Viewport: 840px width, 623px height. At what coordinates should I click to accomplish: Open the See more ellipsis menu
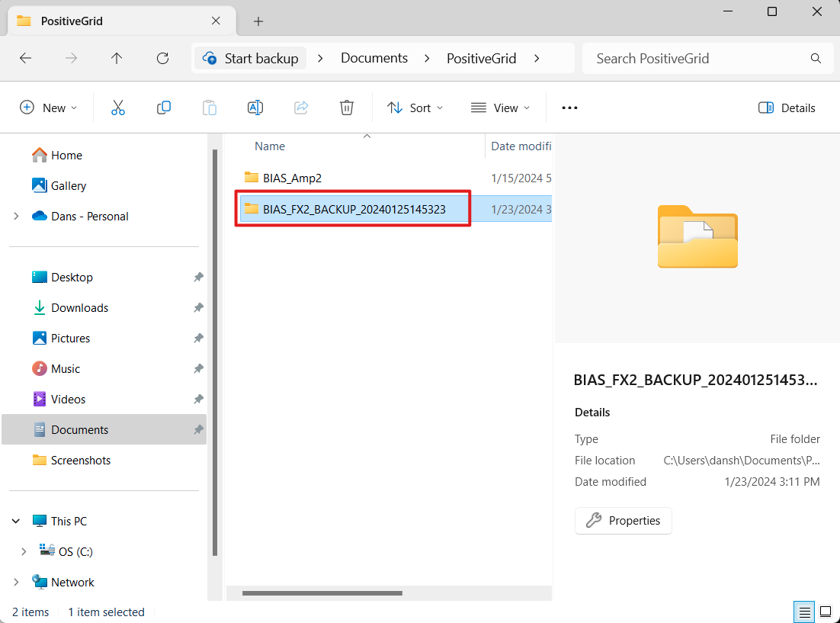click(569, 108)
